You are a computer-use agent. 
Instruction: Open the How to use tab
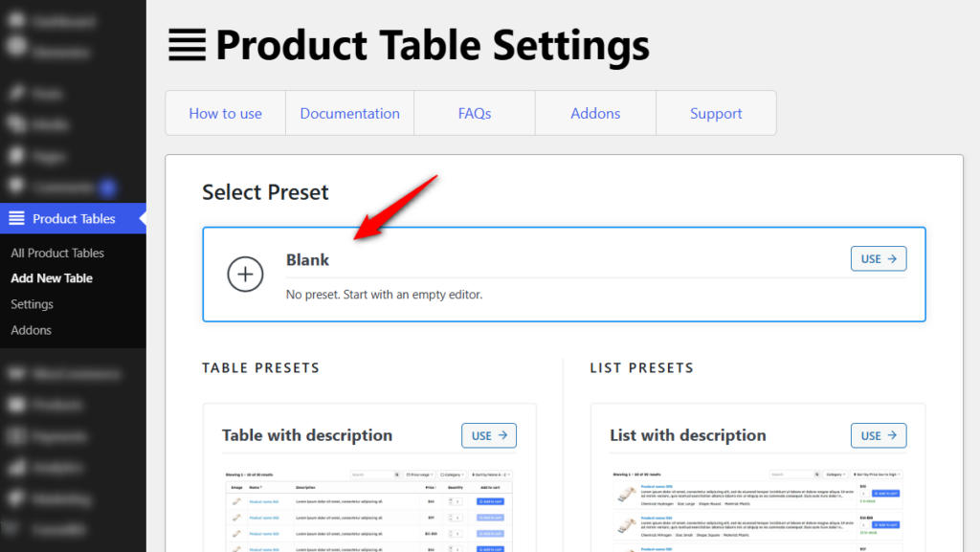(226, 113)
